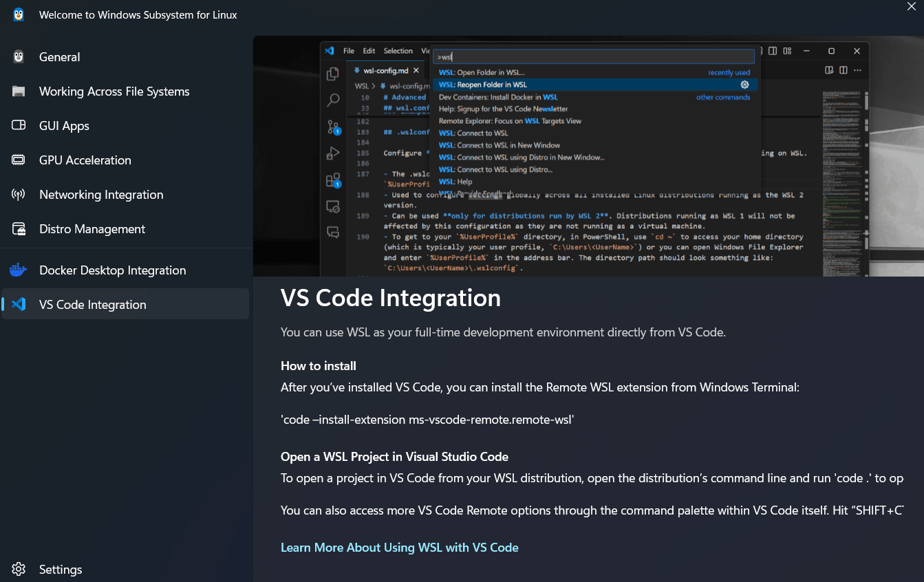Click the penguin icon beside General
The height and width of the screenshot is (582, 924).
click(19, 57)
